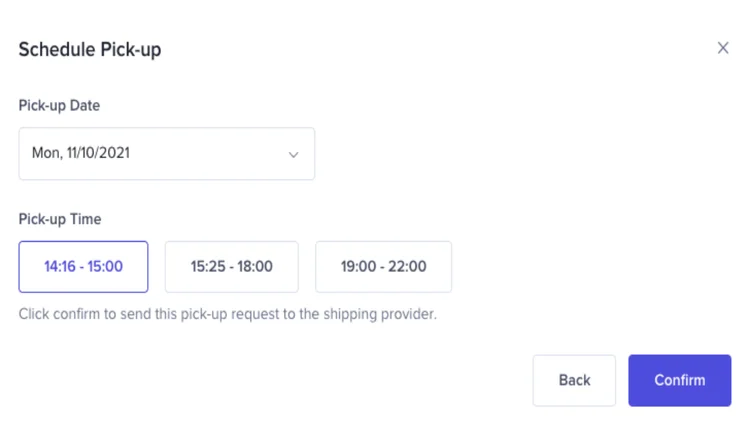
Task: Choose the 15:25 - 18:00 pick-up time
Action: 232,267
